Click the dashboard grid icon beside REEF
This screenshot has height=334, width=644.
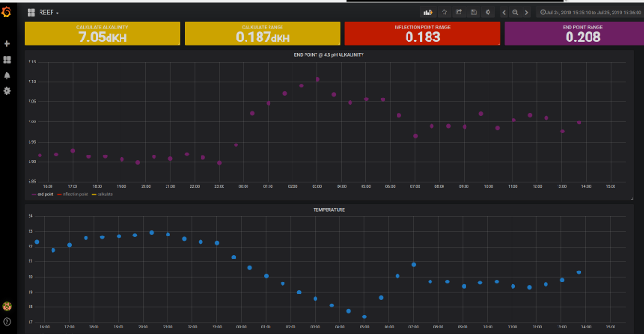click(31, 12)
